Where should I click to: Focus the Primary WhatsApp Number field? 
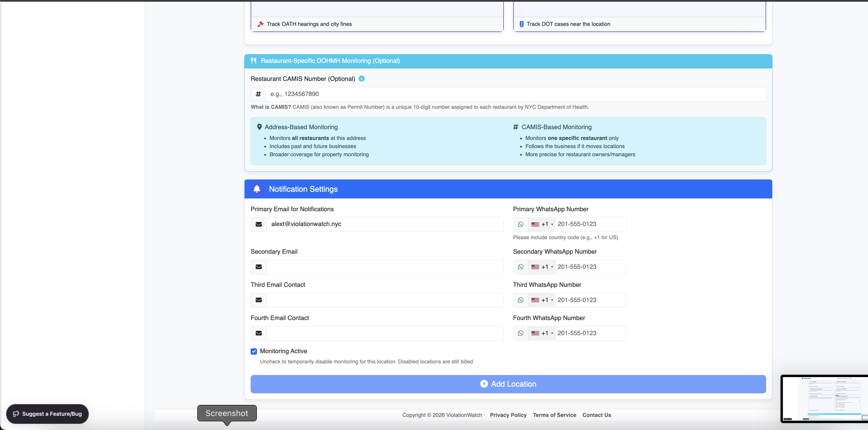(x=591, y=224)
